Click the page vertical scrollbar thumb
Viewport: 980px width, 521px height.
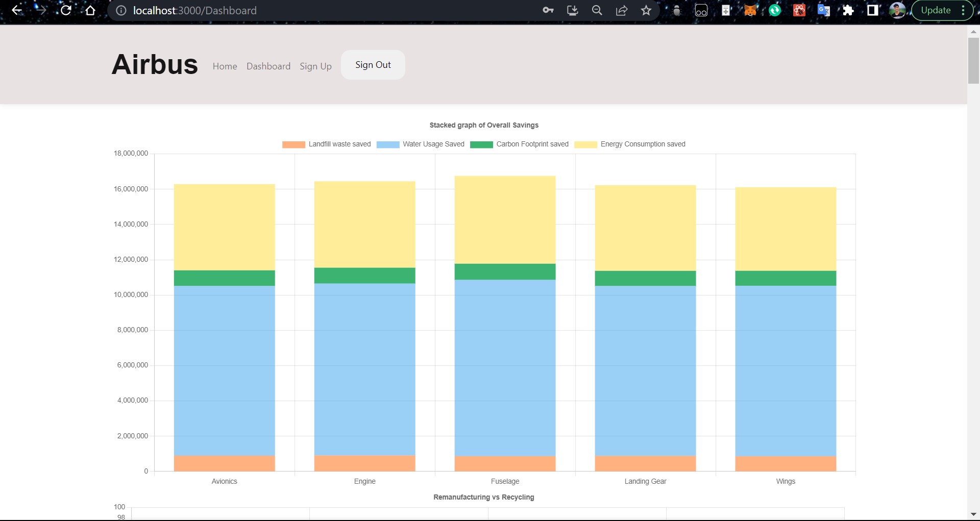(x=973, y=60)
